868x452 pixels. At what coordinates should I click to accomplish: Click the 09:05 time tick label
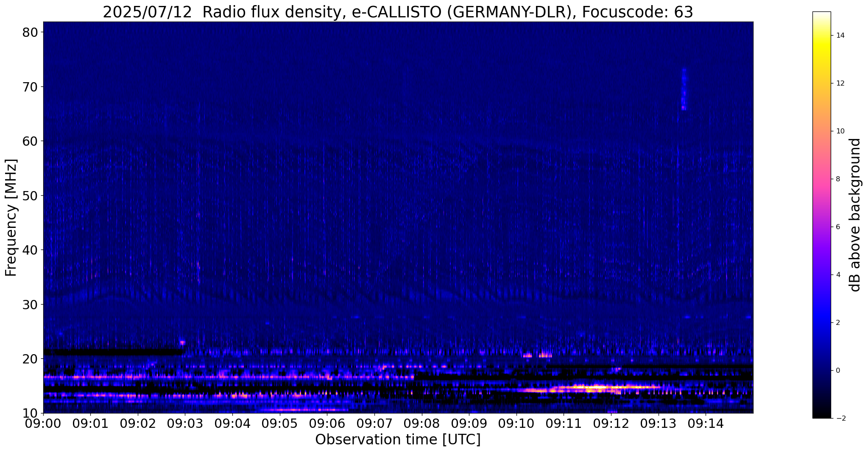tap(280, 424)
